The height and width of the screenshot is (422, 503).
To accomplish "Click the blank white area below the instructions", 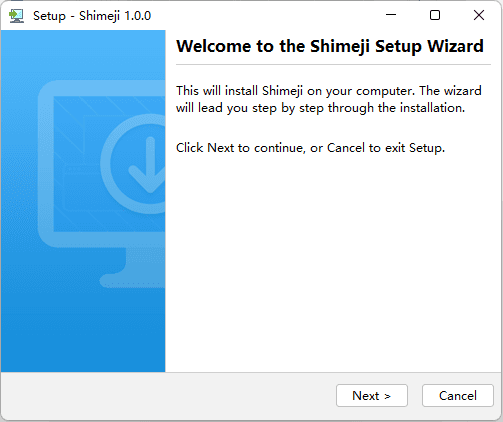I will [333, 263].
